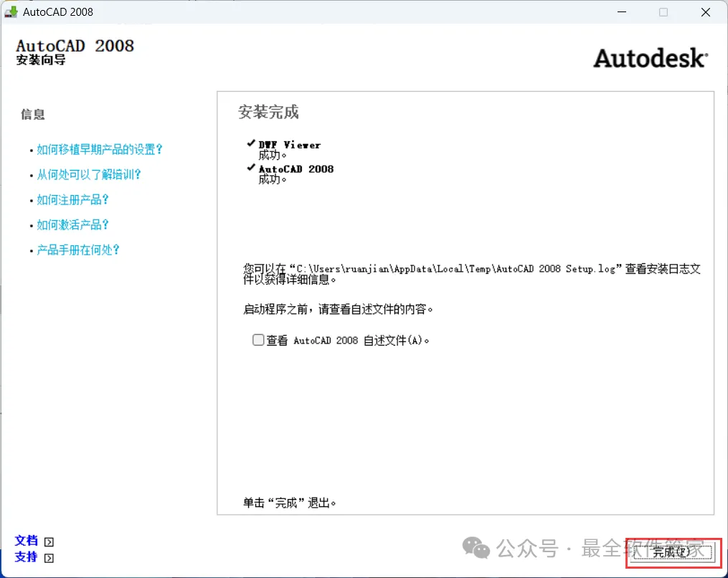The image size is (728, 578).
Task: Click the 安装完成 heading
Action: tap(268, 113)
